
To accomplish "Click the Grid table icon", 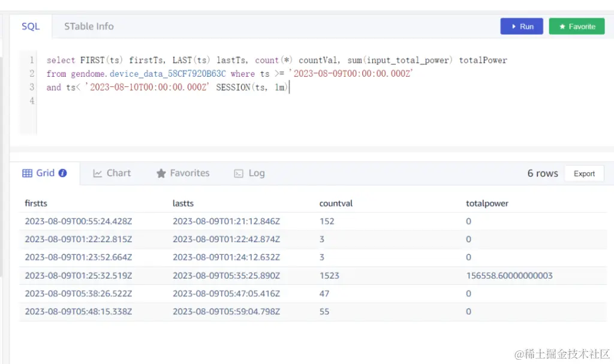I will [28, 173].
